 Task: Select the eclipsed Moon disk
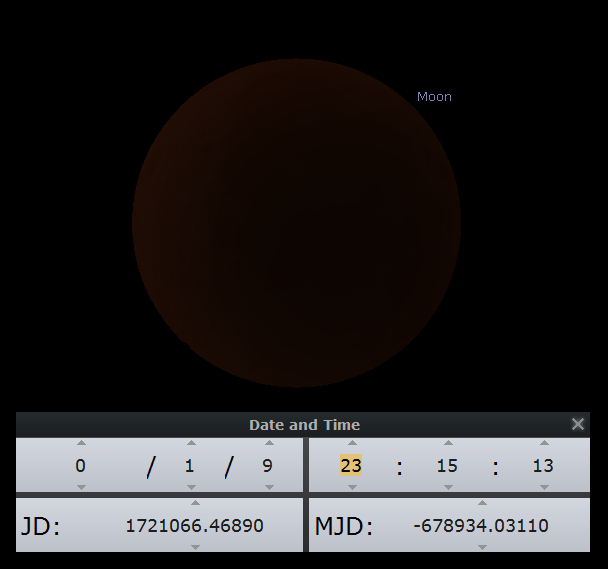pyautogui.click(x=297, y=223)
